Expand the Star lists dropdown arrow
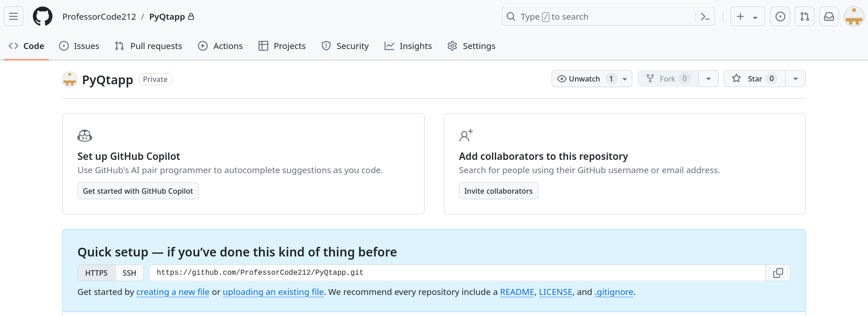 (796, 79)
